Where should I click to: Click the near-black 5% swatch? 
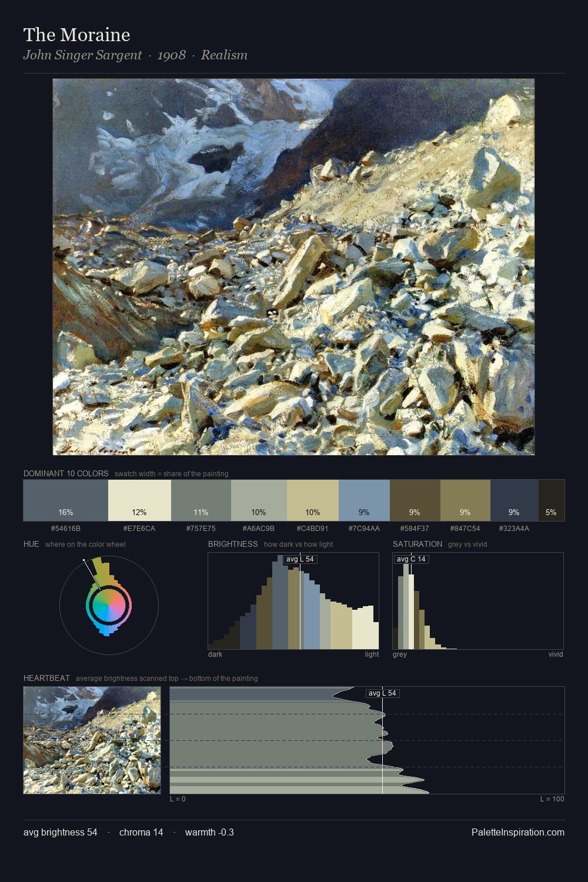coord(551,500)
